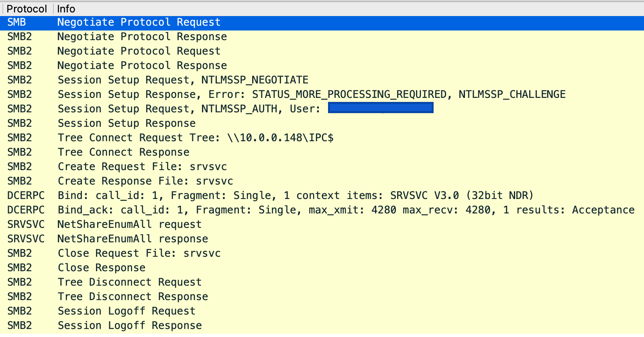
Task: Select the Session Logoff Request packet
Action: [126, 311]
